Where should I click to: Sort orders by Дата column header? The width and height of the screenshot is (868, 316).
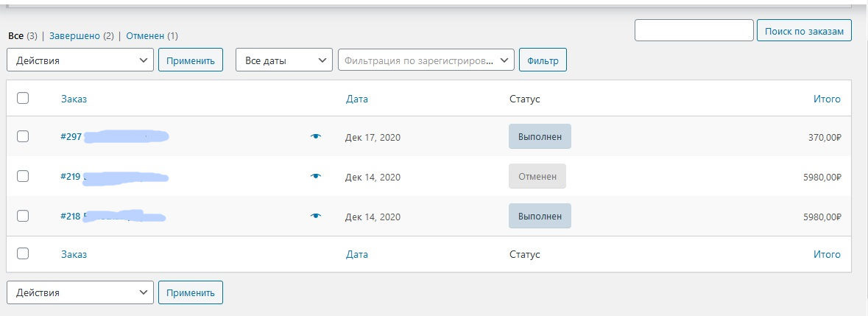357,99
